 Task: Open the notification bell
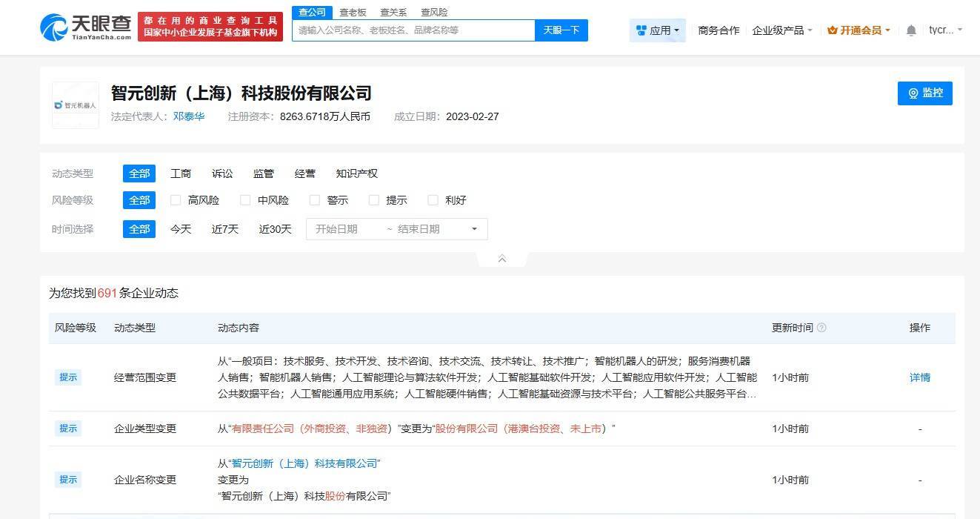[x=910, y=30]
